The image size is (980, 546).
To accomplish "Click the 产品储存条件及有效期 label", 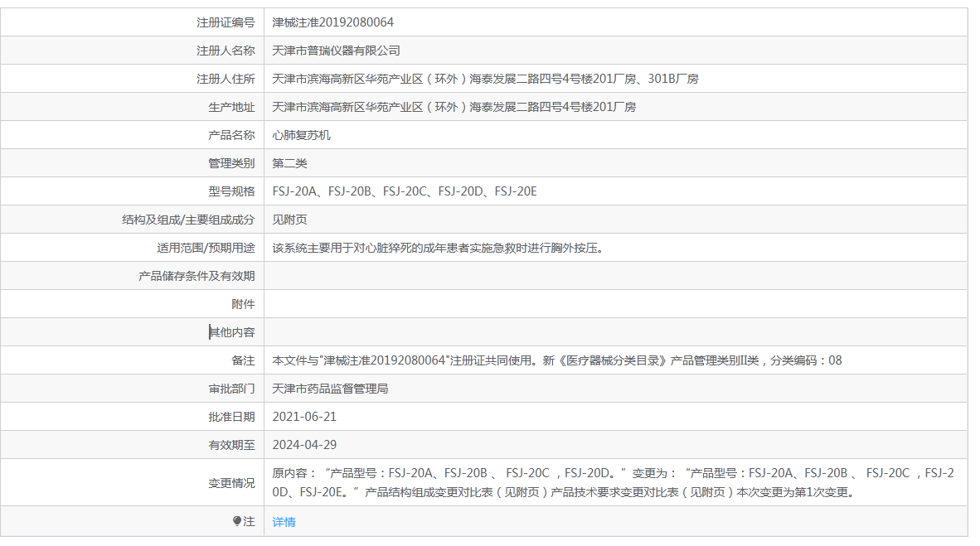I will [x=196, y=276].
